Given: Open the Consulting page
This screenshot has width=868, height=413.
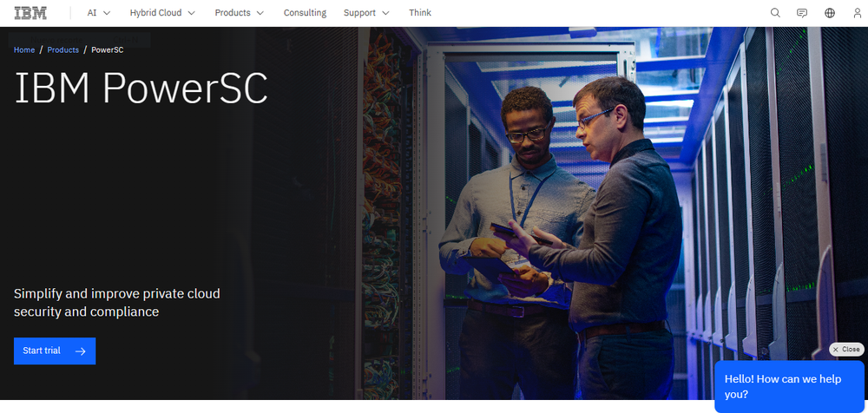Looking at the screenshot, I should click(x=305, y=13).
